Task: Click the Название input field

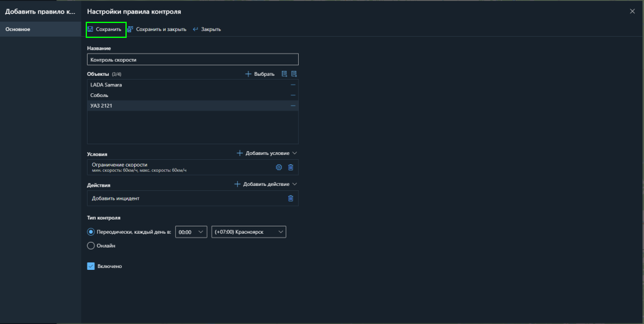Action: click(193, 60)
